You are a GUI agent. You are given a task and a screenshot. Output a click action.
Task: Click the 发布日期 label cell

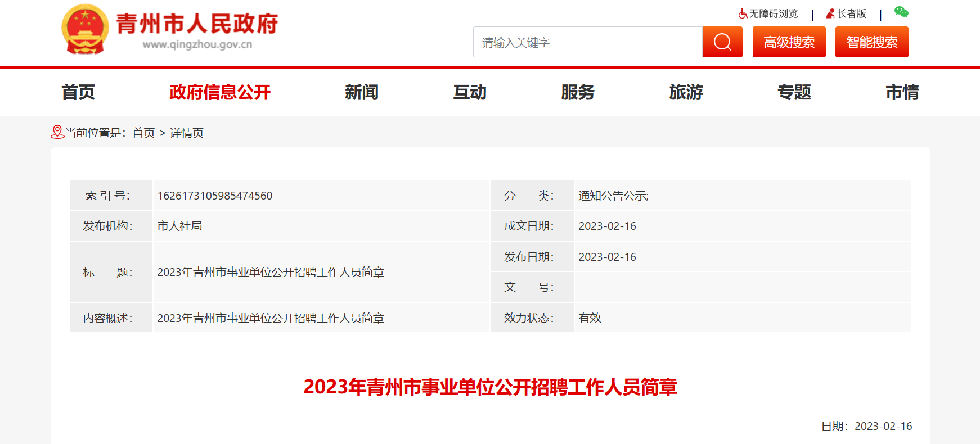532,257
